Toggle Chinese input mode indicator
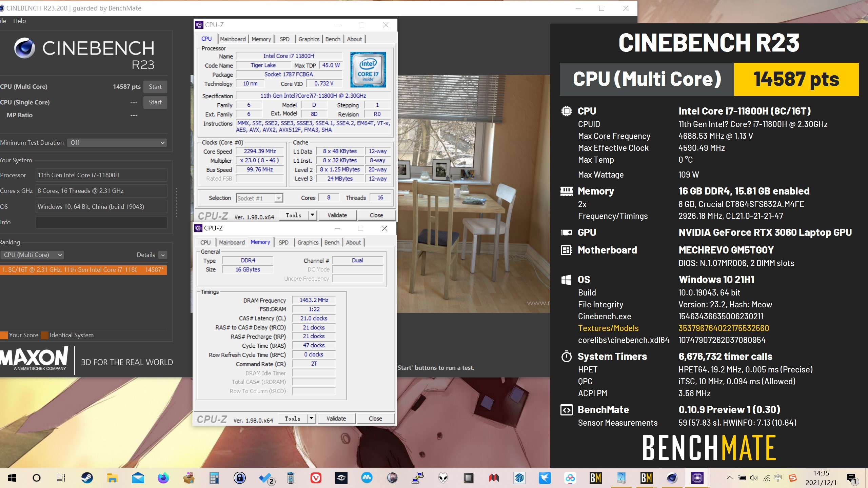The height and width of the screenshot is (488, 868). tap(778, 478)
